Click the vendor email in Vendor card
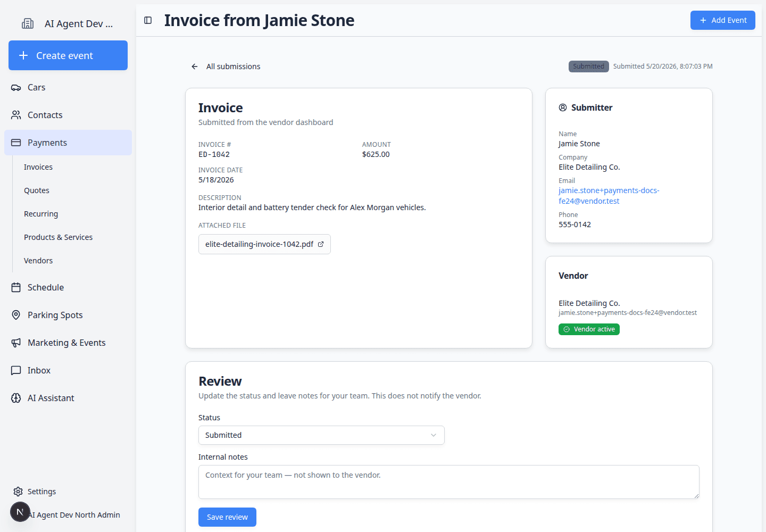Image resolution: width=766 pixels, height=532 pixels. pos(628,313)
